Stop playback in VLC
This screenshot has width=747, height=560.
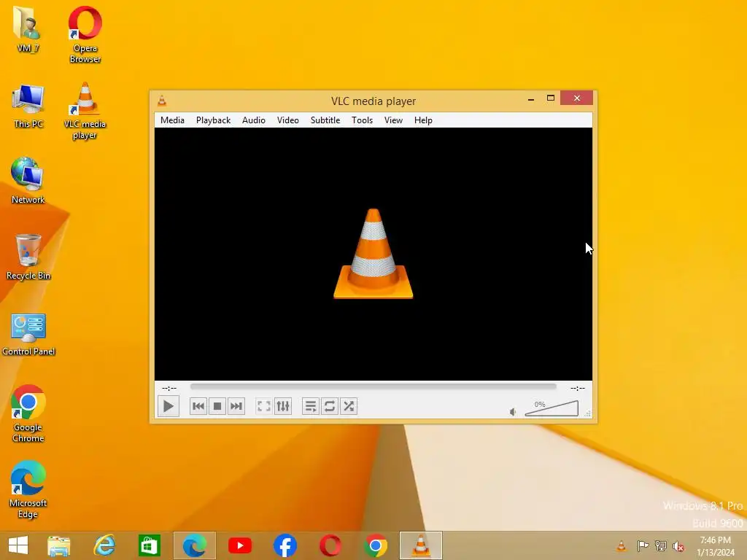217,406
